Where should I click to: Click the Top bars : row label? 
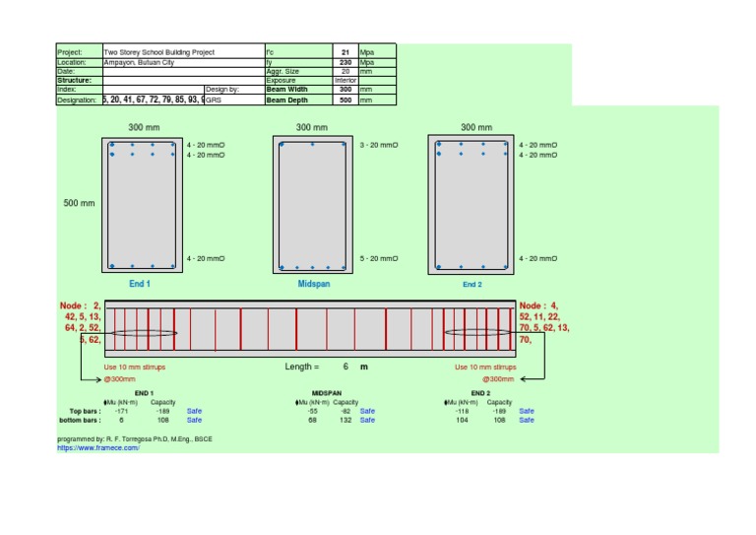tap(86, 412)
